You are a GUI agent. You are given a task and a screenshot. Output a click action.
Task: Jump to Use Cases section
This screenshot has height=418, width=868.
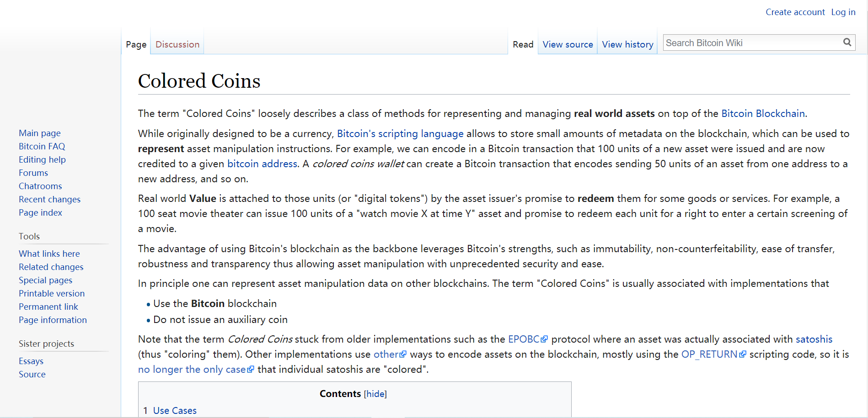pyautogui.click(x=175, y=410)
